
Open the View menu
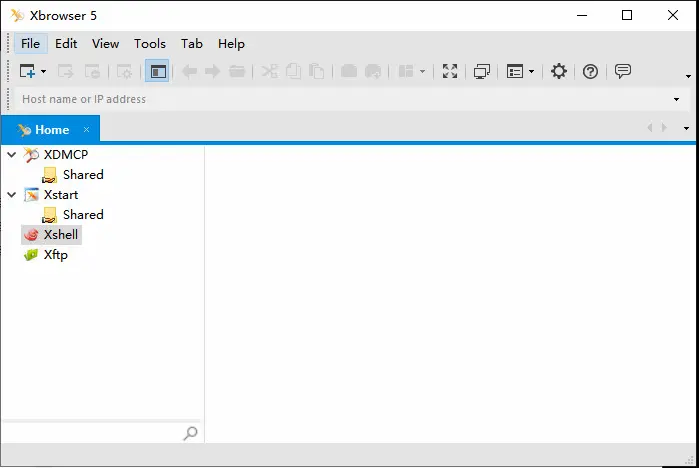[106, 44]
